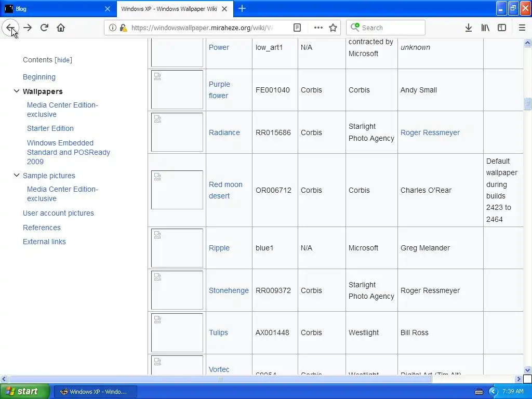The height and width of the screenshot is (399, 532).
Task: Select the Windows XP - Windows Wallpaper Wiki tab
Action: (175, 9)
